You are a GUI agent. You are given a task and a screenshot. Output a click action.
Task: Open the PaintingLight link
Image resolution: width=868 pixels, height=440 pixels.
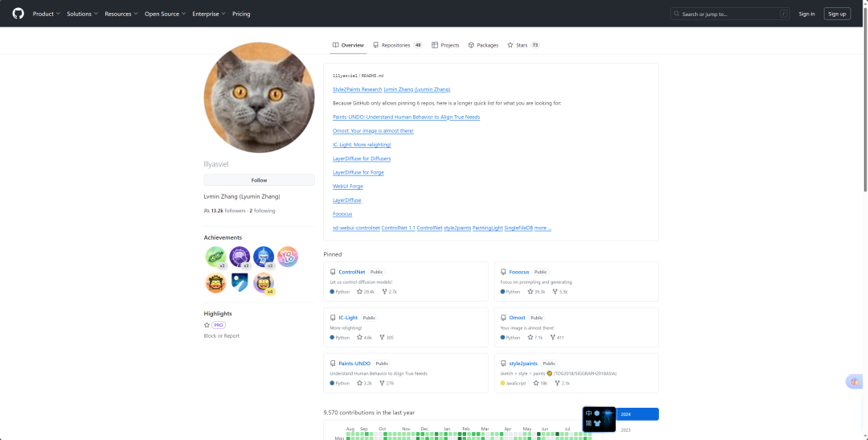(488, 228)
